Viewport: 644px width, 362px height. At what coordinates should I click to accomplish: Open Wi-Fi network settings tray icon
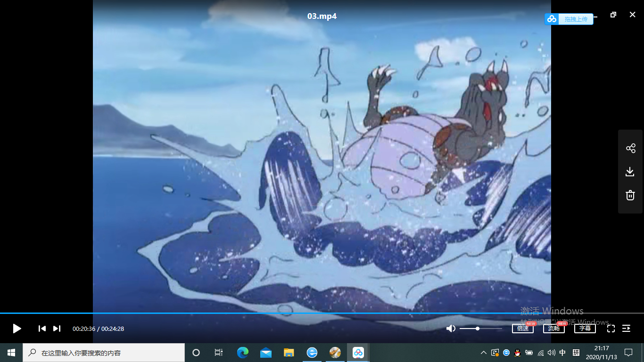(540, 353)
